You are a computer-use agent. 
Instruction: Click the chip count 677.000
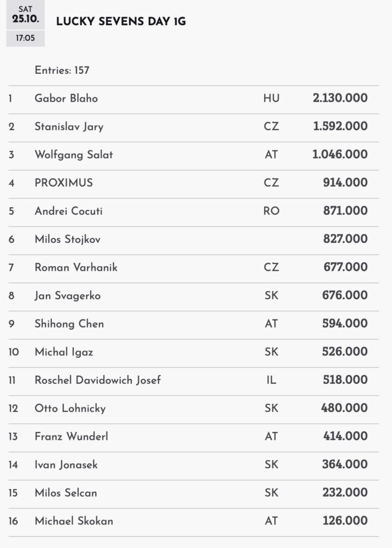(x=345, y=267)
